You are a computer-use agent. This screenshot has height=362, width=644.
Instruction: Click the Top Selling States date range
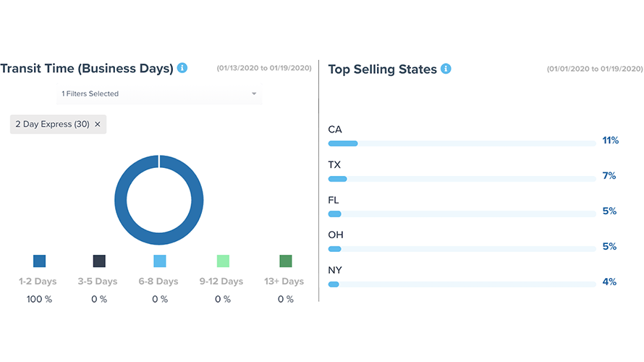click(x=595, y=70)
